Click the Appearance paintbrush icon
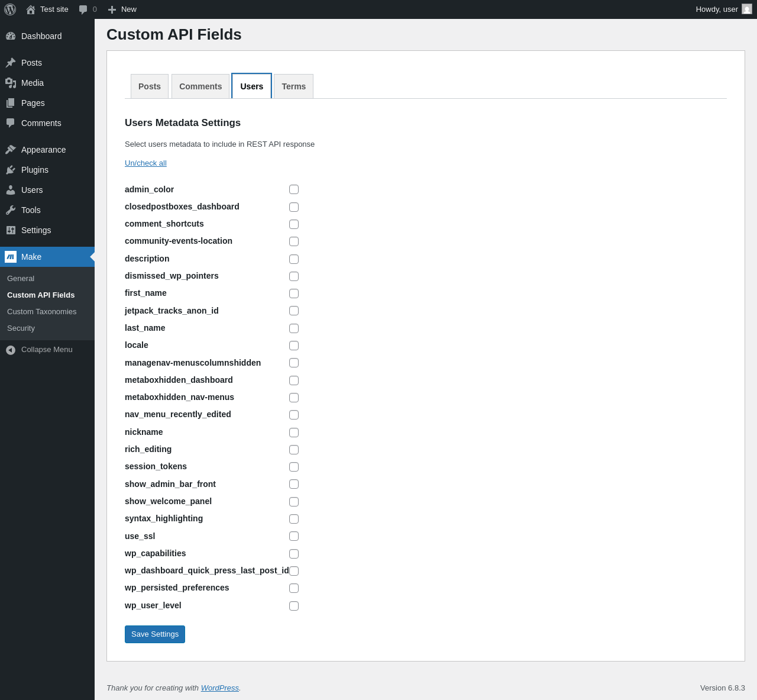757x700 pixels. tap(11, 150)
